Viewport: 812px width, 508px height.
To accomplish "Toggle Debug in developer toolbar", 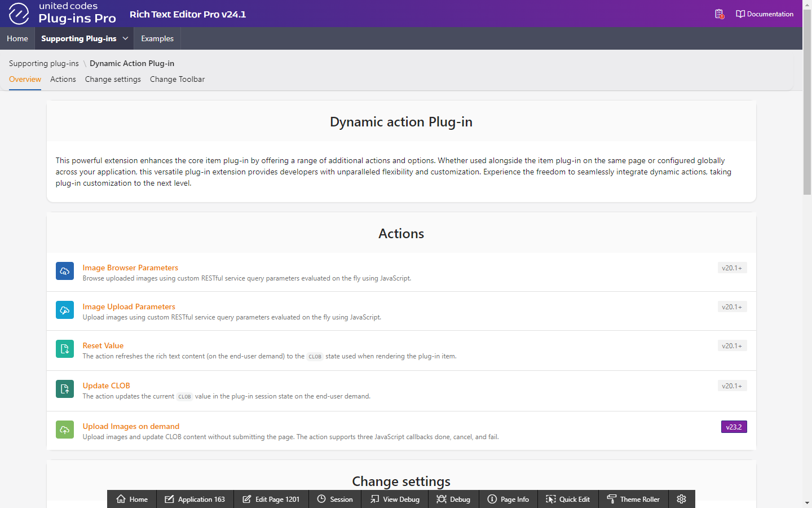I will click(454, 499).
